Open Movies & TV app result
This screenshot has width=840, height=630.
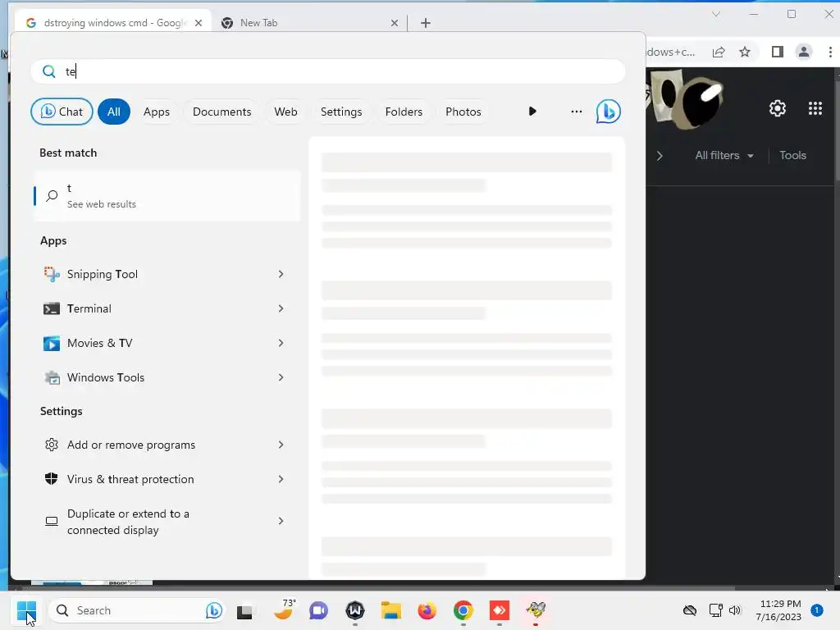[x=167, y=343]
